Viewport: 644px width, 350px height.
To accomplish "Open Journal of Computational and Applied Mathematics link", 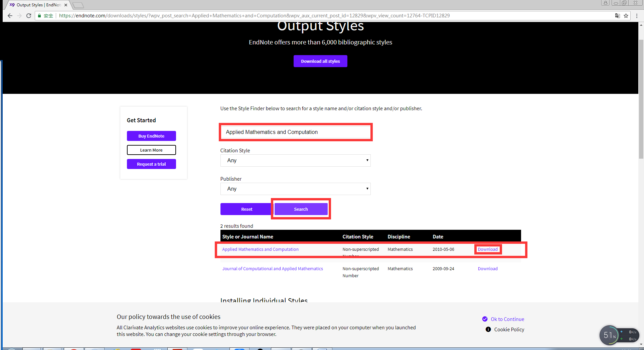I will pyautogui.click(x=273, y=269).
